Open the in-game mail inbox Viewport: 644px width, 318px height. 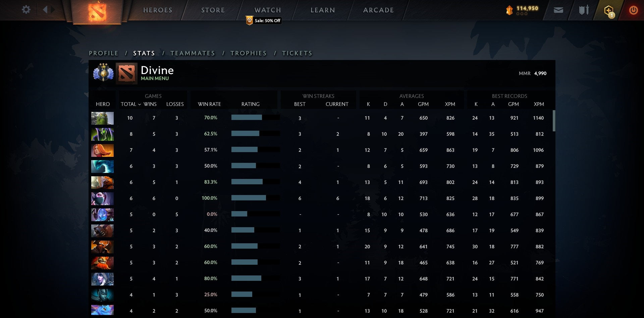click(x=558, y=10)
